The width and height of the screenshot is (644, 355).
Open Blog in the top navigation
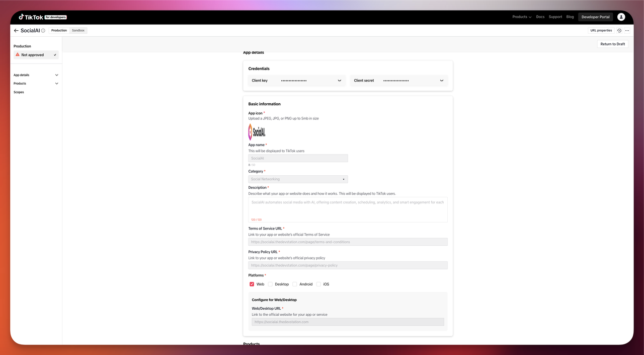570,17
